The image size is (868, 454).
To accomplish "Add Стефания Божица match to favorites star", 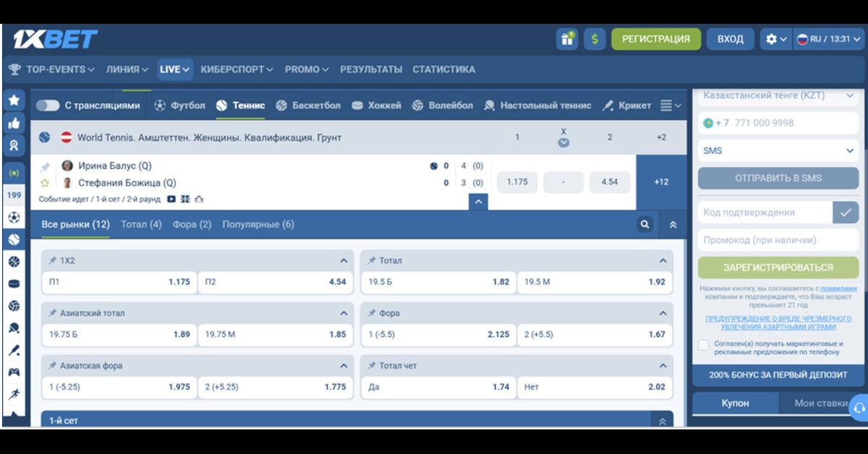I will tap(45, 183).
